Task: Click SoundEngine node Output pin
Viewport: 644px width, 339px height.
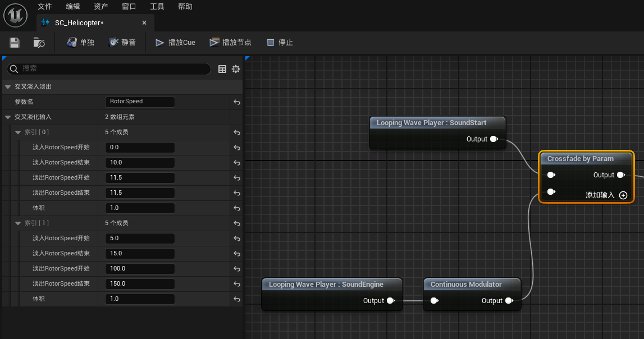Action: click(x=391, y=301)
